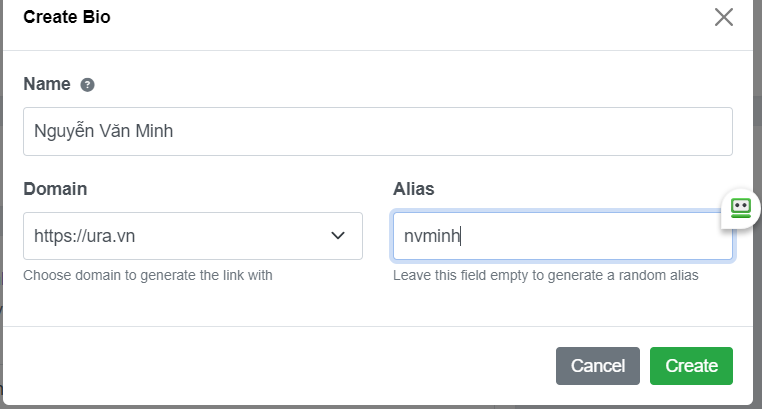Click the Name field label

coord(47,84)
